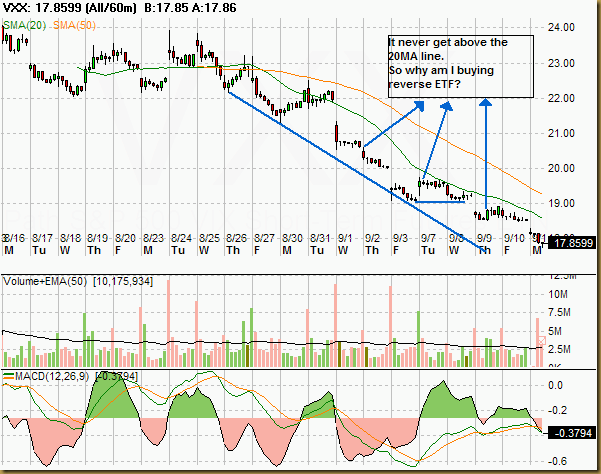
Task: Click the volume value [10,175,934]
Action: 123,282
